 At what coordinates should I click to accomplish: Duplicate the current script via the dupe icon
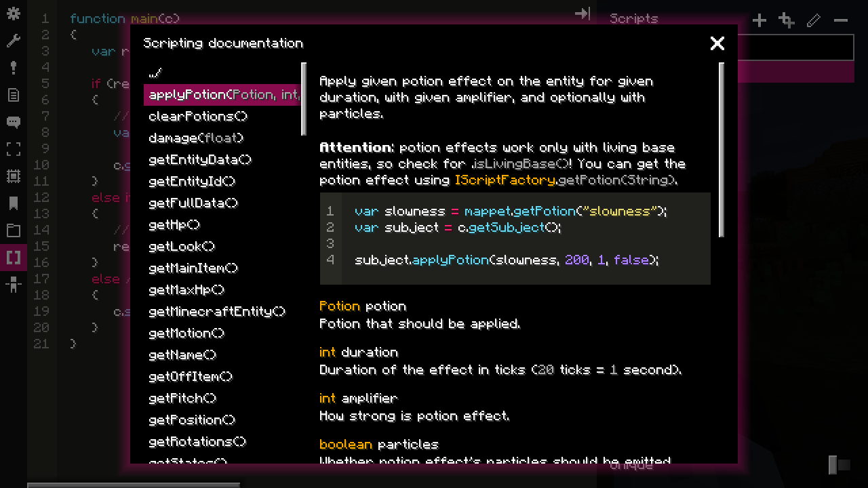786,20
